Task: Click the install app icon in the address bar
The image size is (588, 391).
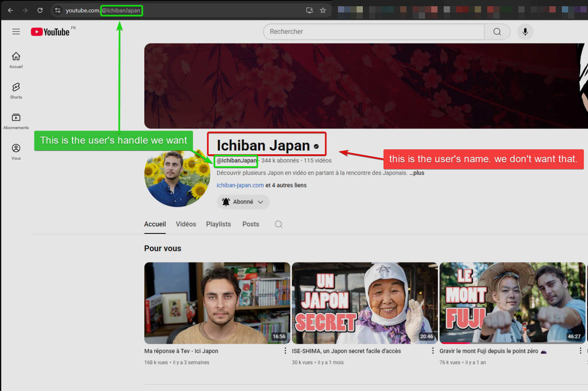Action: click(x=309, y=10)
